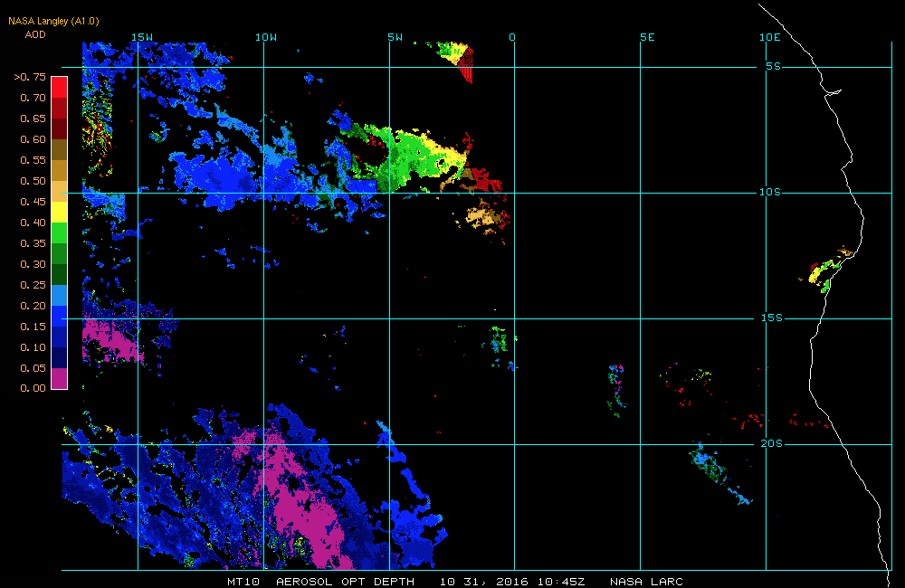905x588 pixels.
Task: Click the 15W longitude label
Action: click(x=142, y=37)
